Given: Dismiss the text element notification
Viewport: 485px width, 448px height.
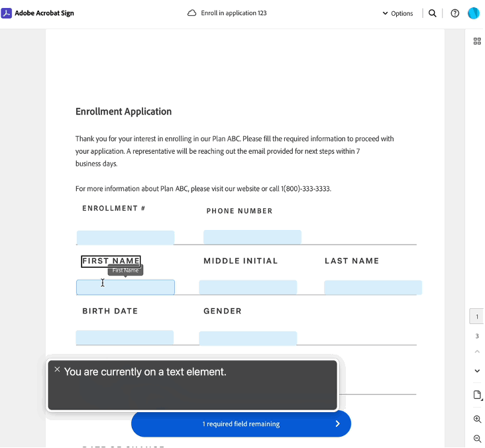Looking at the screenshot, I should tap(57, 370).
